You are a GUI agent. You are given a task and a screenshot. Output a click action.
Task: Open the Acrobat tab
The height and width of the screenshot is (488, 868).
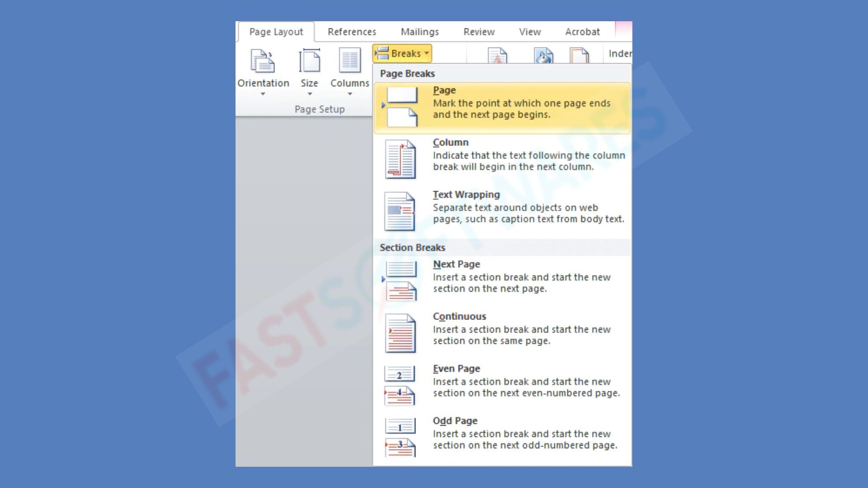tap(582, 32)
